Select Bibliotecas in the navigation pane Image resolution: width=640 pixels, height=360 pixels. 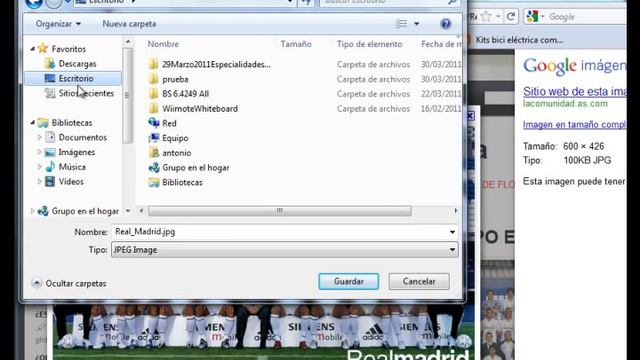click(x=72, y=122)
